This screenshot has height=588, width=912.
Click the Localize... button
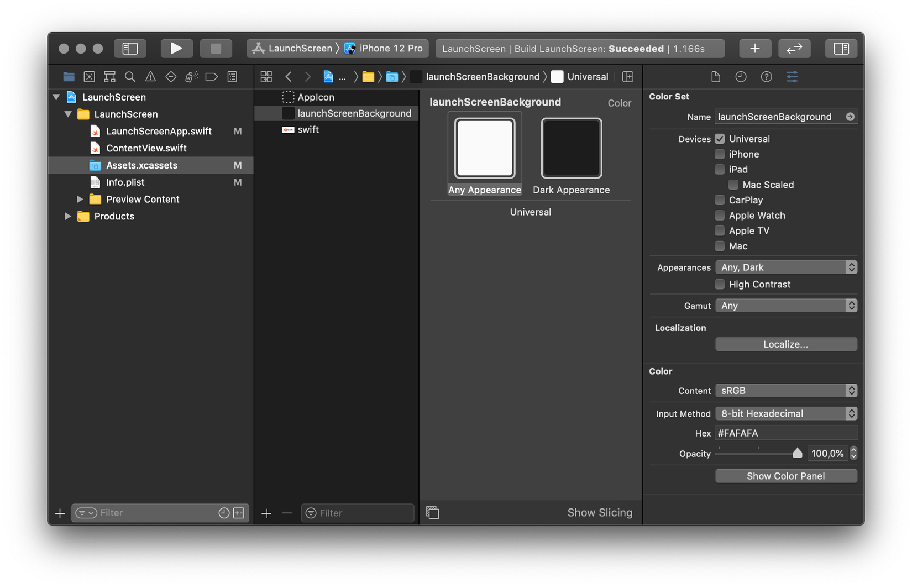click(x=785, y=344)
